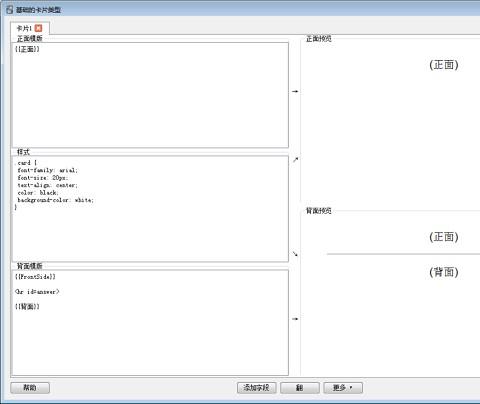Place cursor on font-family line in style editor
Image resolution: width=480 pixels, height=404 pixels.
[x=47, y=170]
